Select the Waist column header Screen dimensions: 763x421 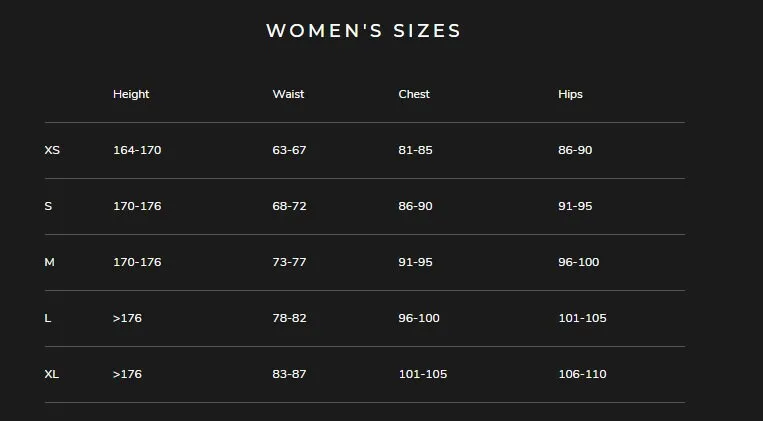coord(288,94)
